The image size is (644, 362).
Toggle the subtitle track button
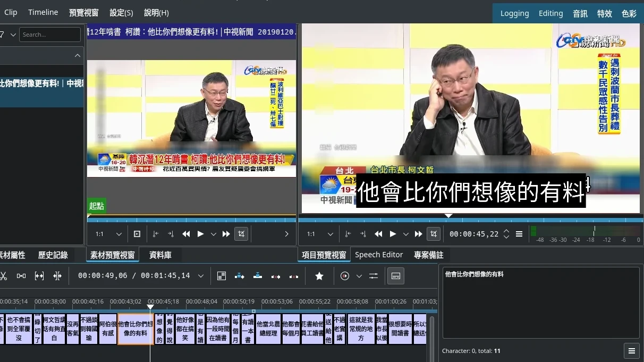(395, 276)
